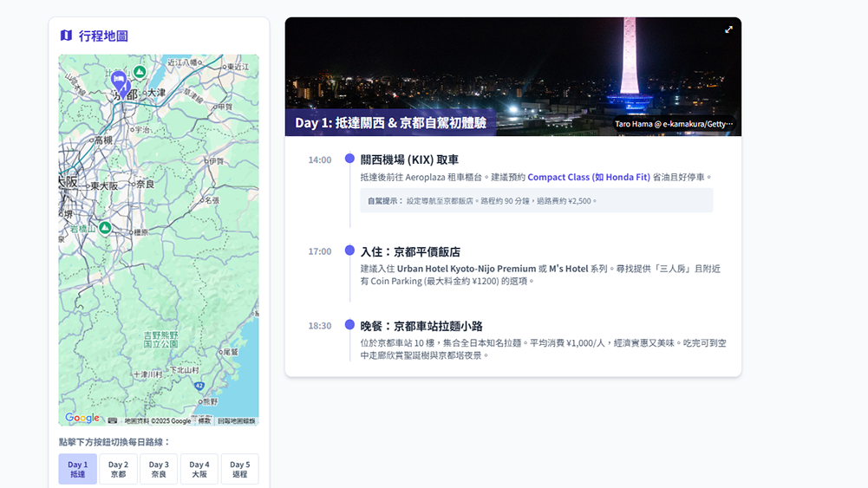The width and height of the screenshot is (868, 488).
Task: Click the map icon beside 行程地圖 title
Action: click(66, 36)
